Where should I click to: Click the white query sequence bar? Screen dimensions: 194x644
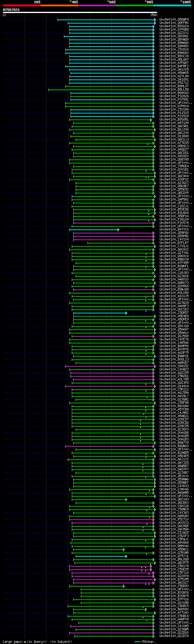80,12
